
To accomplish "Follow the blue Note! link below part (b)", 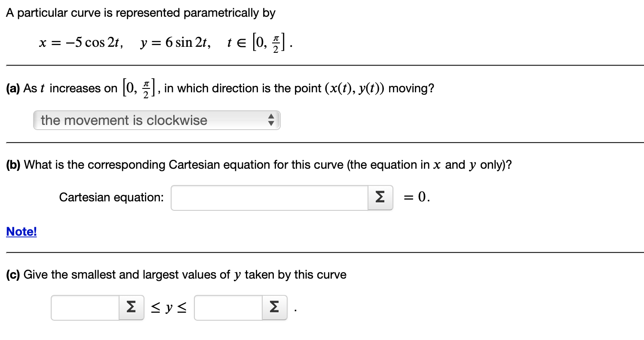I will point(21,232).
